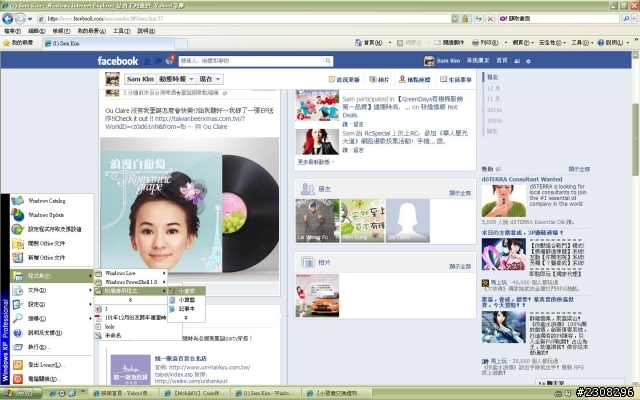Go back with the browser Back arrow
The image size is (640, 400).
tap(7, 18)
